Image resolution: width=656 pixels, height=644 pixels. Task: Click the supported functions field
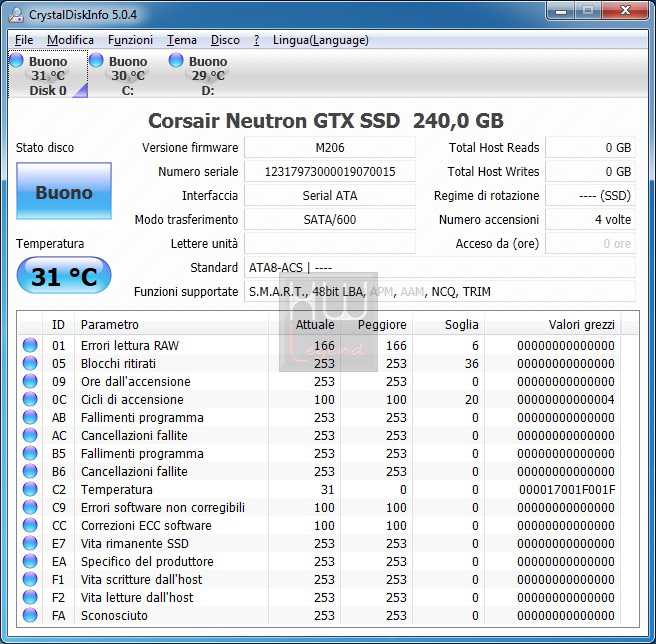point(440,291)
